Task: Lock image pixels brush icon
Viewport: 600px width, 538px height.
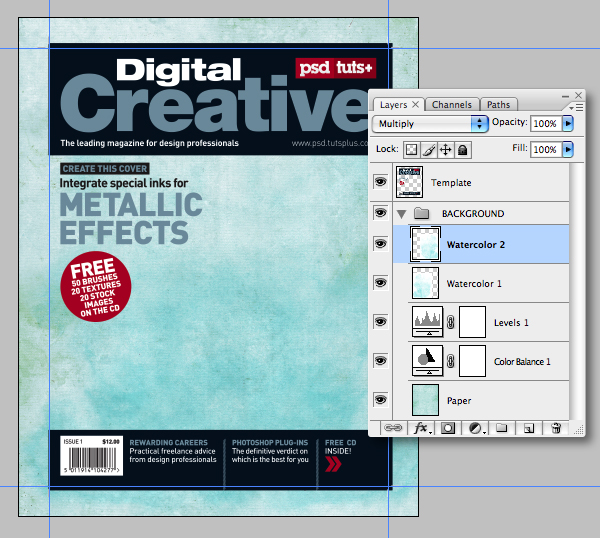Action: click(x=429, y=150)
